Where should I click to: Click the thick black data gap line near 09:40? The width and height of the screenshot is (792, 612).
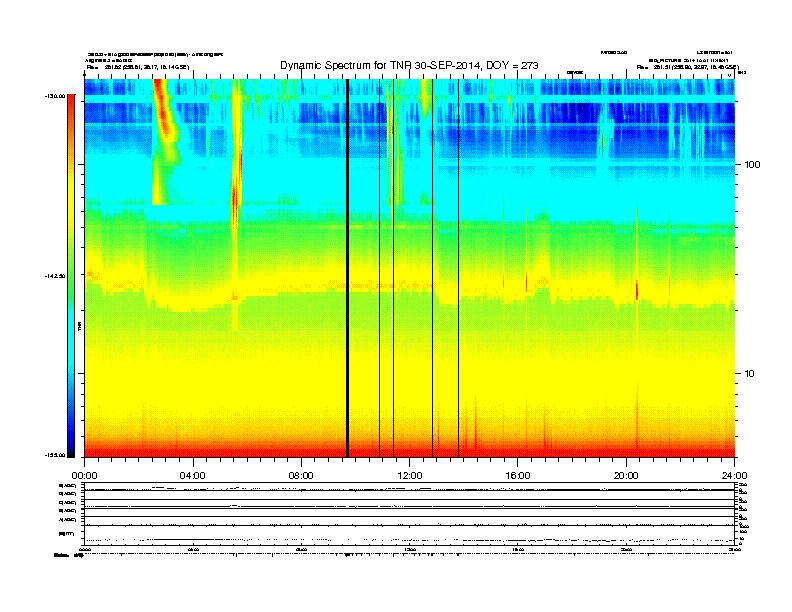point(348,268)
